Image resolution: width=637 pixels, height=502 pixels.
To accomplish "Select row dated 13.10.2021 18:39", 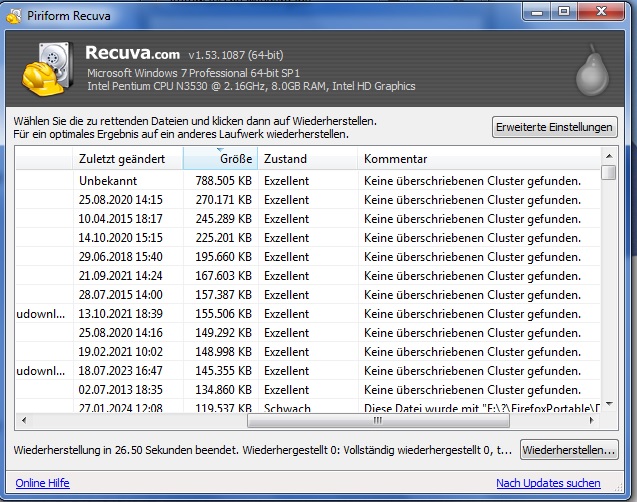I will click(308, 314).
